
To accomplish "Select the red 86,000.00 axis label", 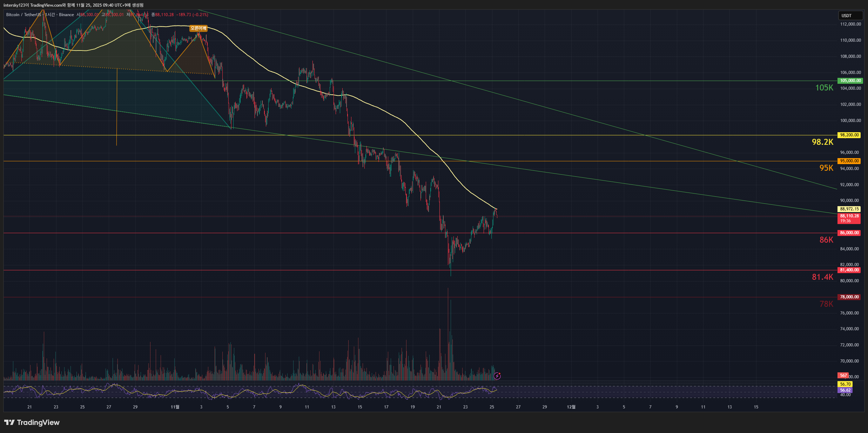I will tap(849, 233).
